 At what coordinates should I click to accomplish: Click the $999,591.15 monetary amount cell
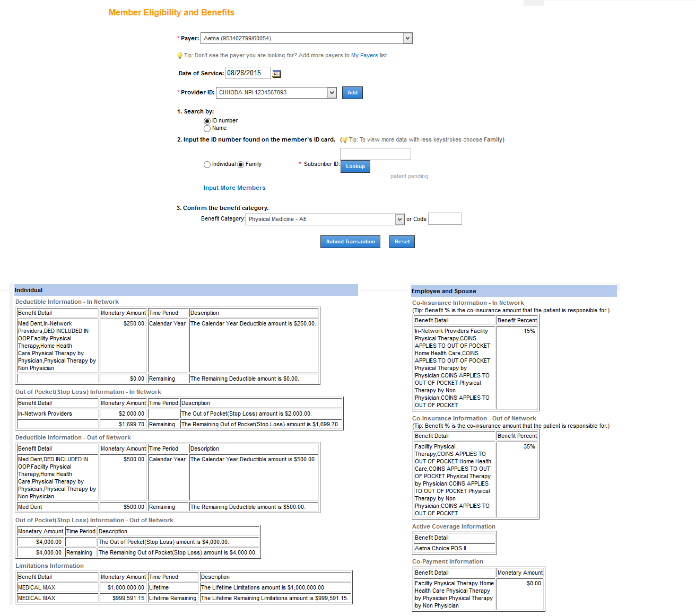(x=123, y=598)
